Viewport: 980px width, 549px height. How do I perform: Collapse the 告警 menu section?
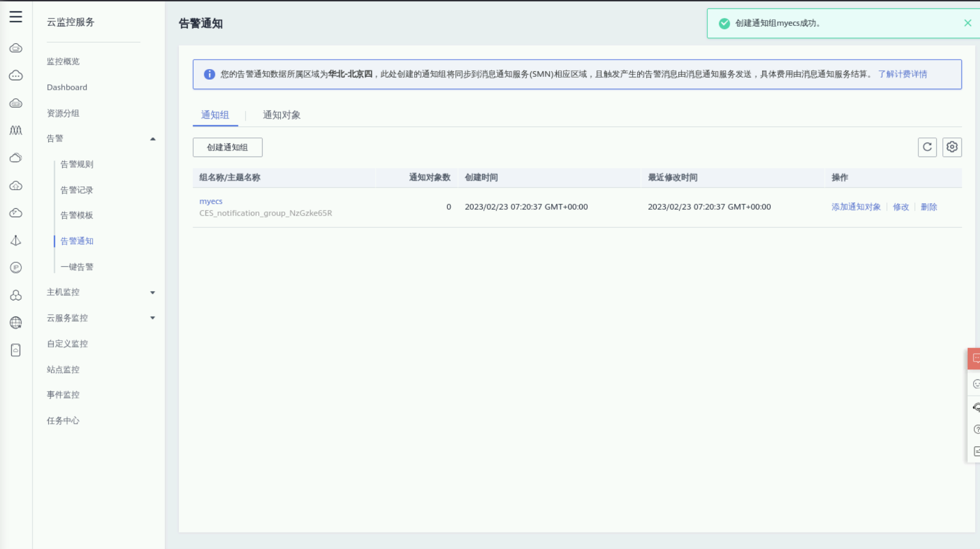(153, 139)
